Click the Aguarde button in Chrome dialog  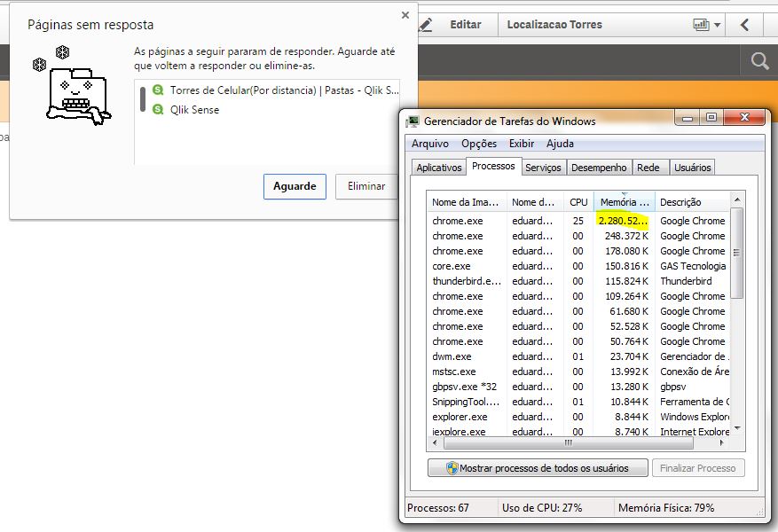pyautogui.click(x=295, y=186)
